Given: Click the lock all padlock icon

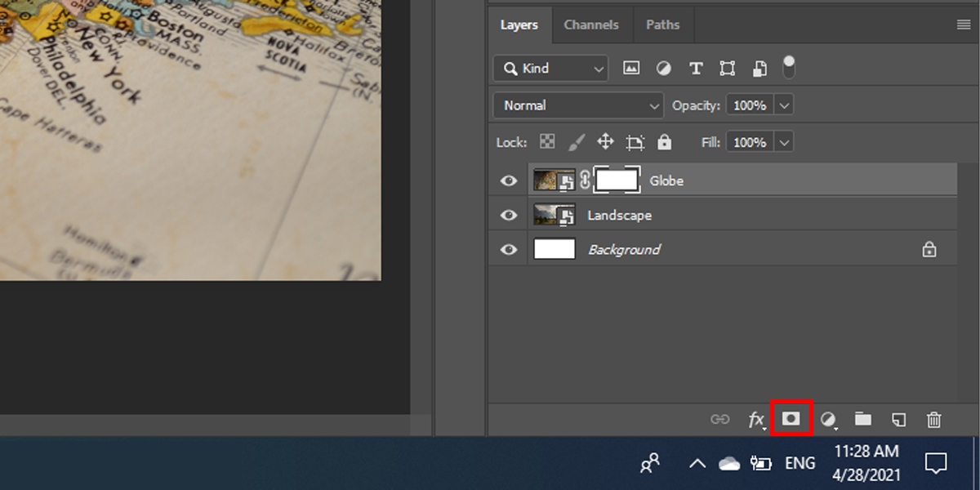Looking at the screenshot, I should pos(665,142).
